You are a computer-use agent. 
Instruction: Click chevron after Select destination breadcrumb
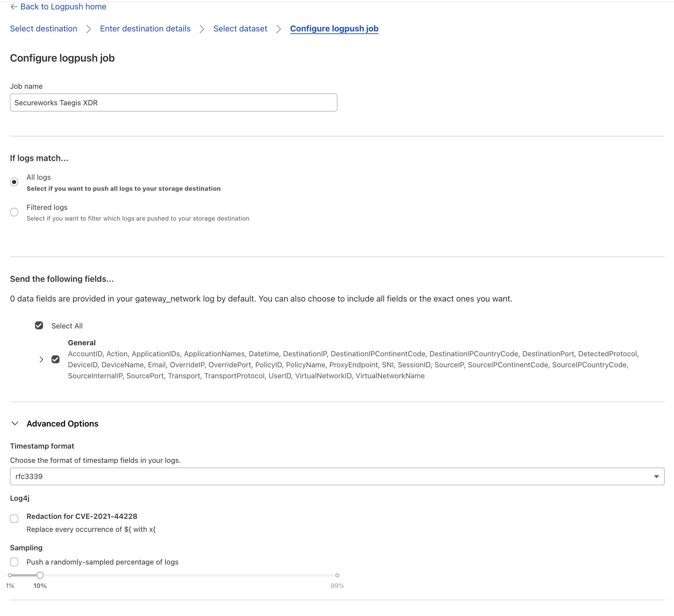coord(88,29)
